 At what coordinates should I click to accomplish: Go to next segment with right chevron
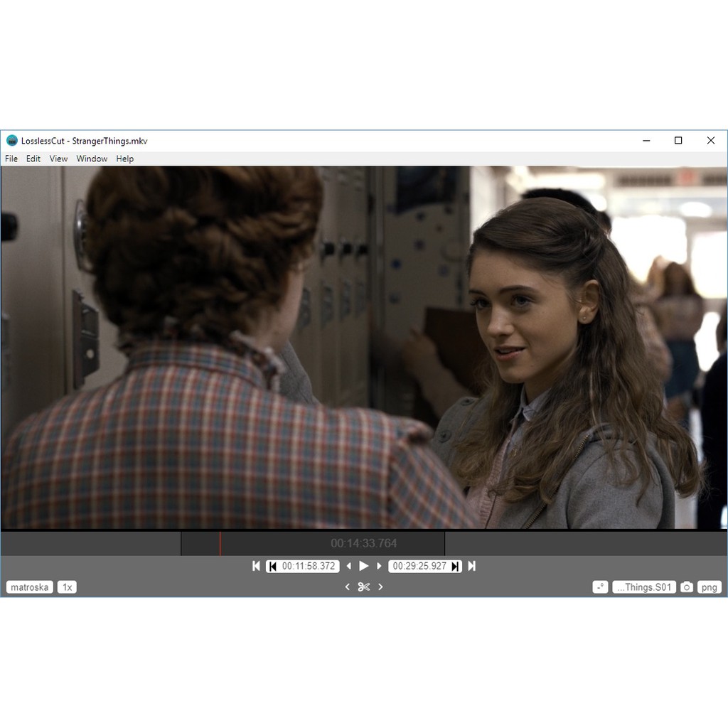[x=380, y=587]
